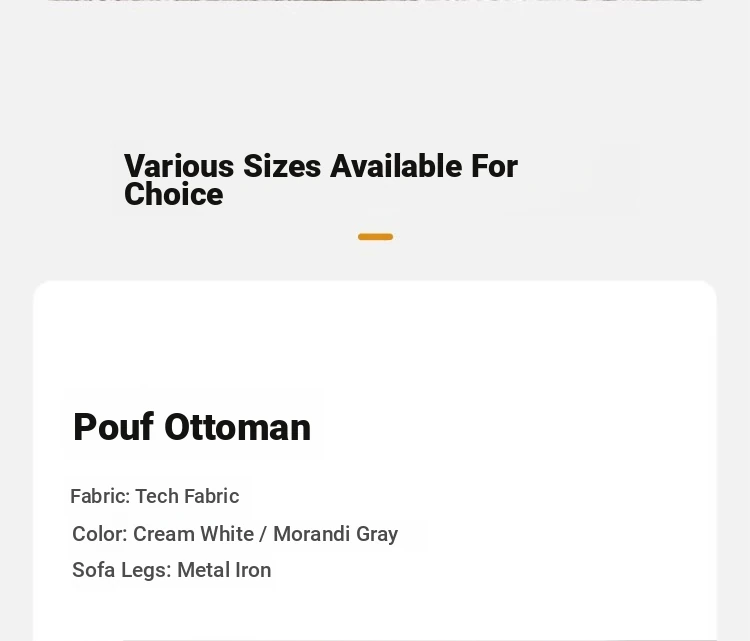Click the 'Sofa Legs:' label

point(122,570)
